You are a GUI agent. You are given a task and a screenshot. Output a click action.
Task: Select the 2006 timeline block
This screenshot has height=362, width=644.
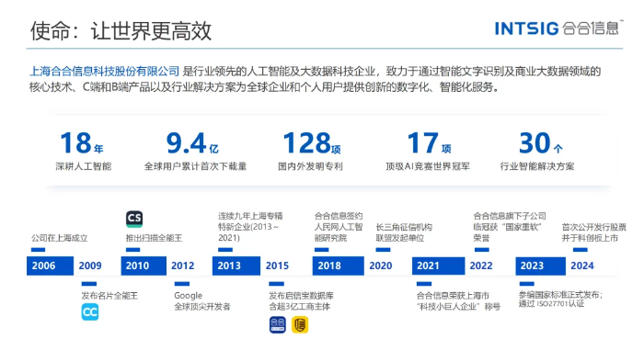[50, 266]
